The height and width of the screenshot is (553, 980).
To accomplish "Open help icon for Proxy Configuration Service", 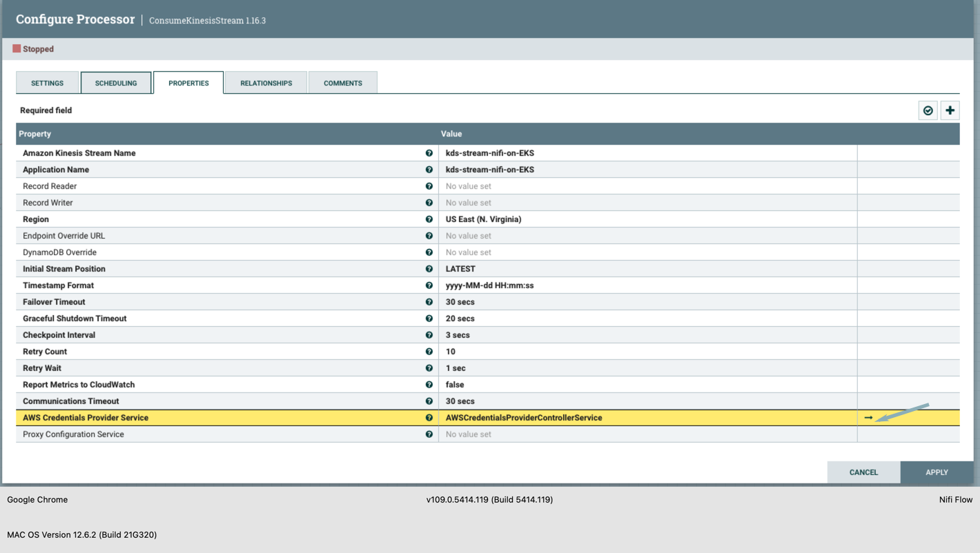I will [429, 434].
